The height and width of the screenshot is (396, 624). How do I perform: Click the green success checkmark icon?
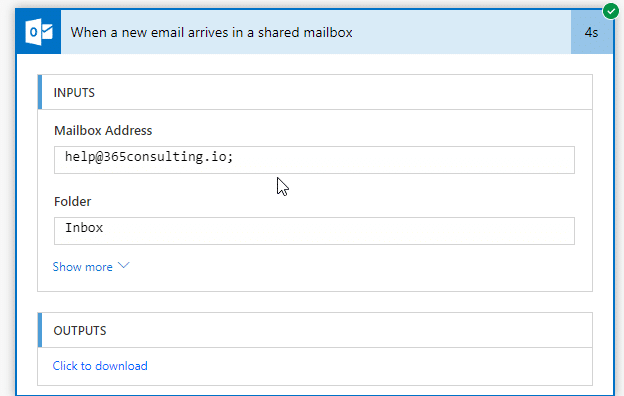pos(610,11)
